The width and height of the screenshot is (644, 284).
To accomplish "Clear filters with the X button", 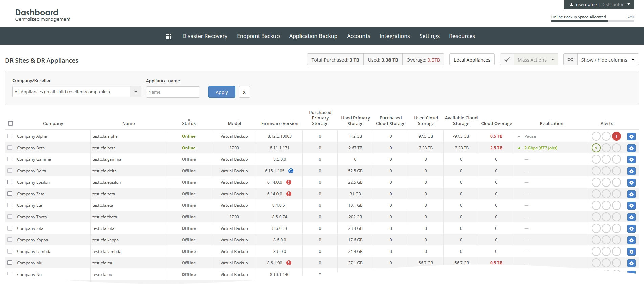I will tap(244, 92).
